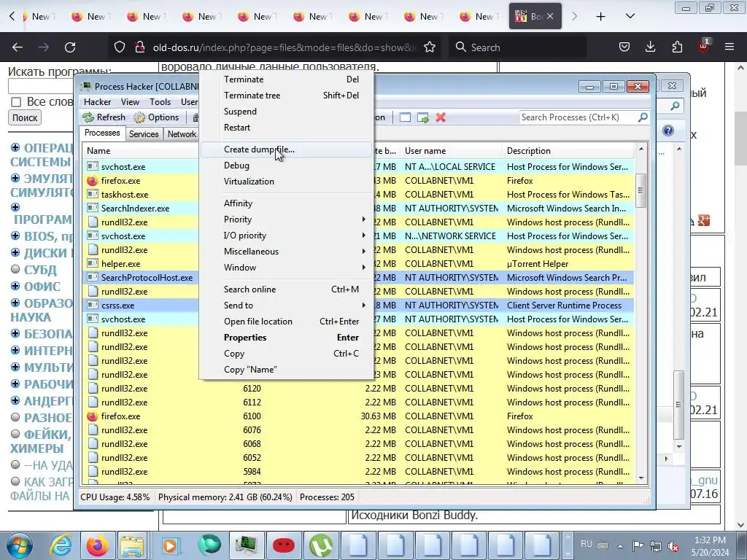The image size is (747, 560).
Task: Click the web page vertical scrollbar thumb
Action: (740, 139)
